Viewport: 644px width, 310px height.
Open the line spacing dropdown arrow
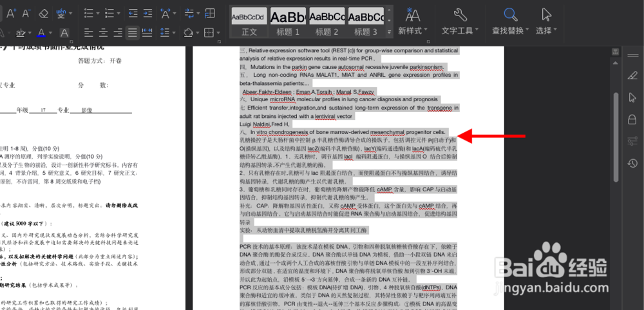tap(174, 32)
